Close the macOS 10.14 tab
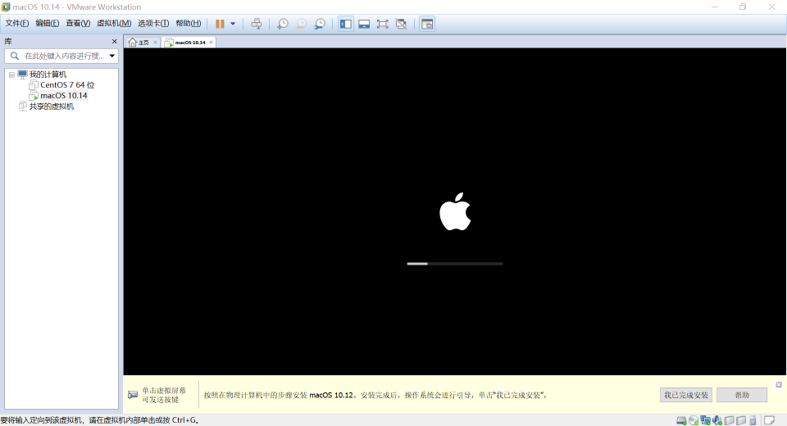Viewport: 787px width, 426px height. (x=211, y=42)
